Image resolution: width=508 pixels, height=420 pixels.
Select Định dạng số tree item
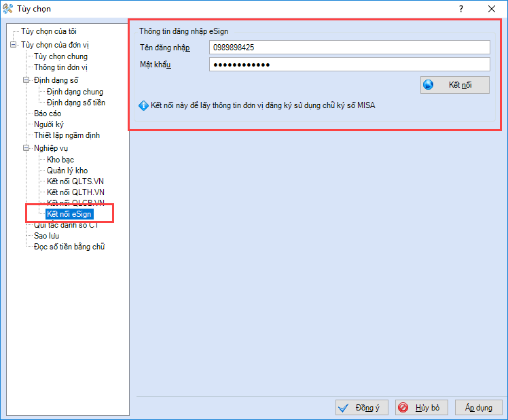(x=56, y=80)
